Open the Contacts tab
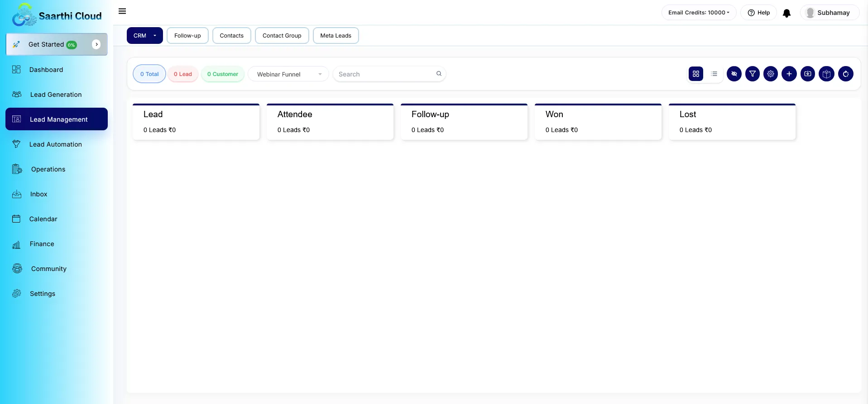Screen dimensions: 868x404 point(231,36)
